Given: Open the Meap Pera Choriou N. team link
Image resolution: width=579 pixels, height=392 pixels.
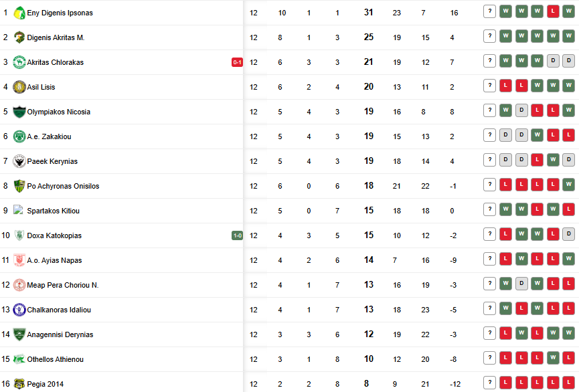Looking at the screenshot, I should coord(63,285).
